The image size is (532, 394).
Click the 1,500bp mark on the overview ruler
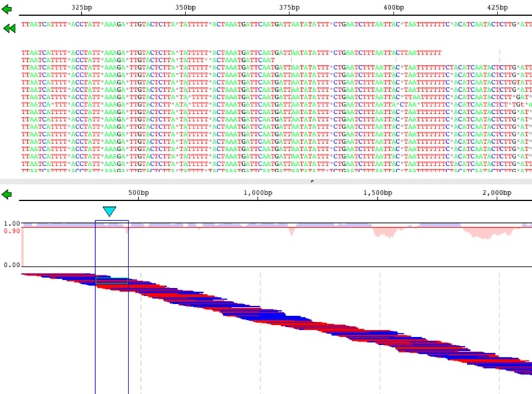tap(377, 192)
